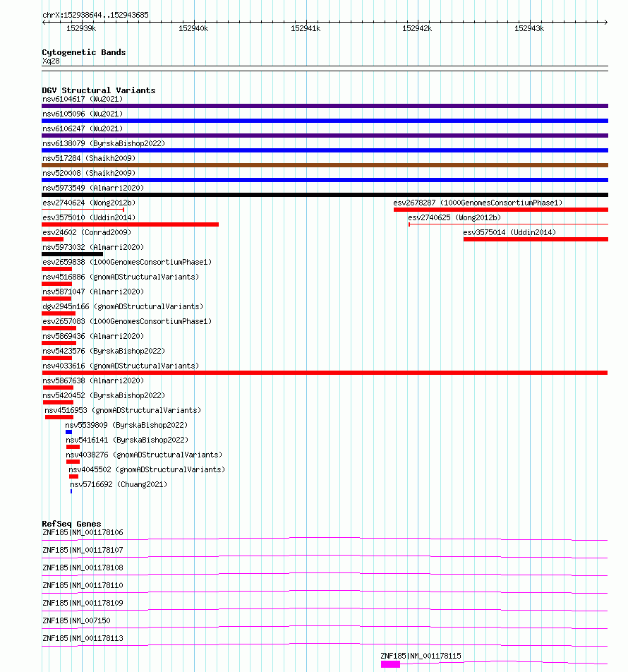The height and width of the screenshot is (672, 628).
Task: Click the 152940k ruler tick label
Action: point(193,29)
